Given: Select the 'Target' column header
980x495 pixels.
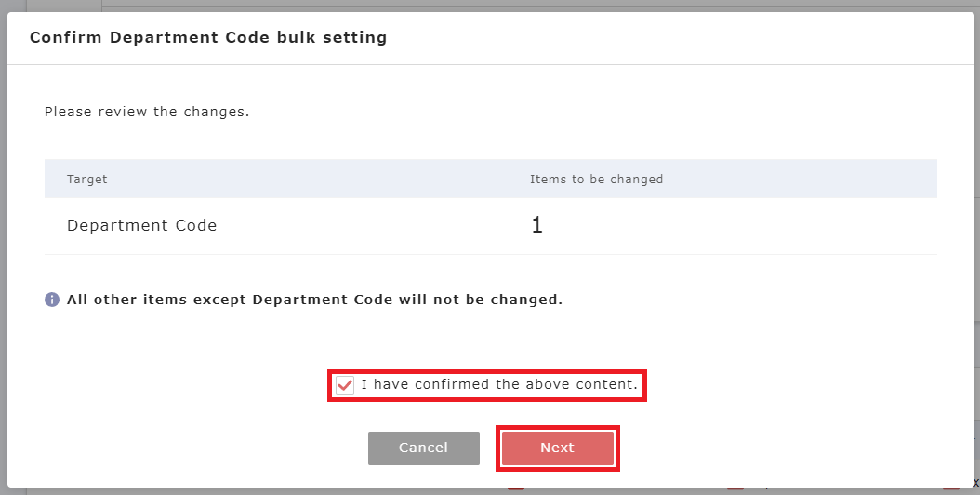Looking at the screenshot, I should coord(87,179).
